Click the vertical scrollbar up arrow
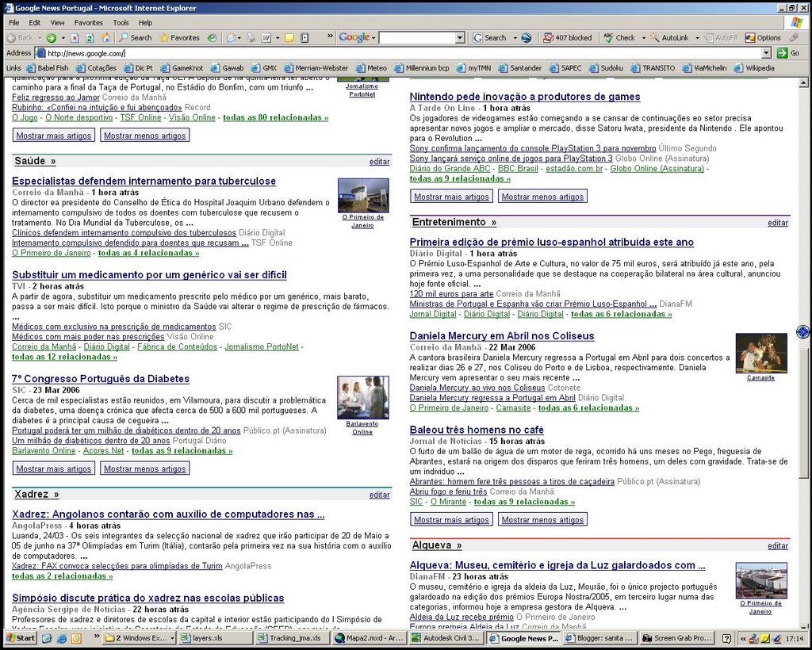The image size is (812, 650). (803, 82)
